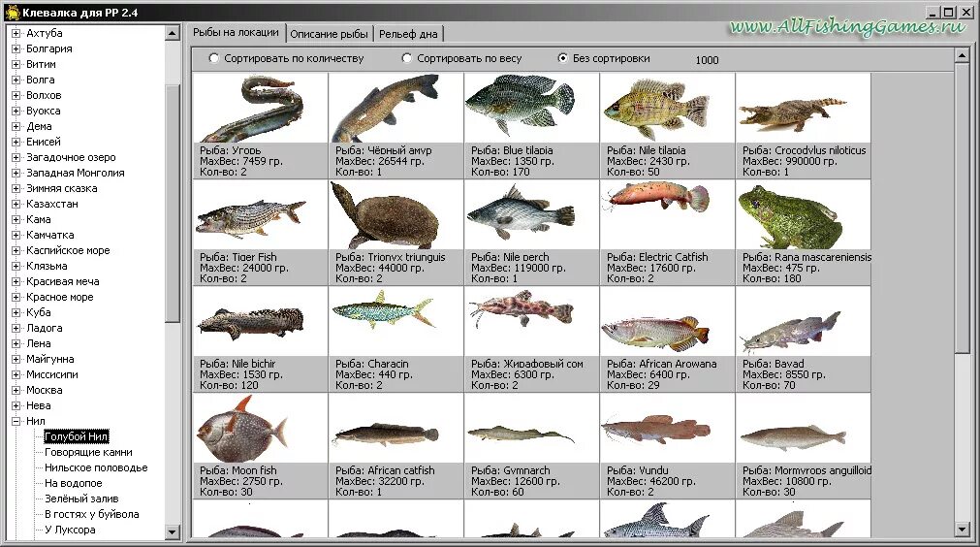
Task: Click the Клевалка app title bar icon
Action: point(13,12)
